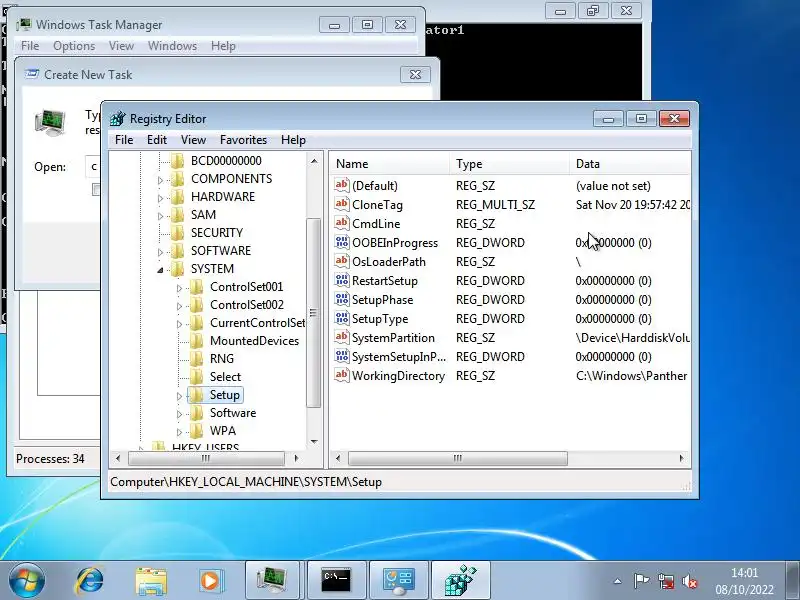800x600 pixels.
Task: Click the SetupPhase DWORD value icon
Action: tap(341, 299)
